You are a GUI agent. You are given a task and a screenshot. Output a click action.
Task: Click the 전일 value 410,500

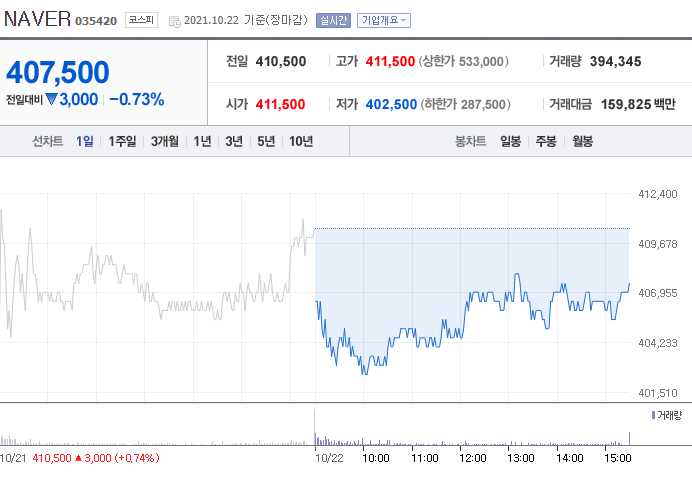click(x=281, y=61)
